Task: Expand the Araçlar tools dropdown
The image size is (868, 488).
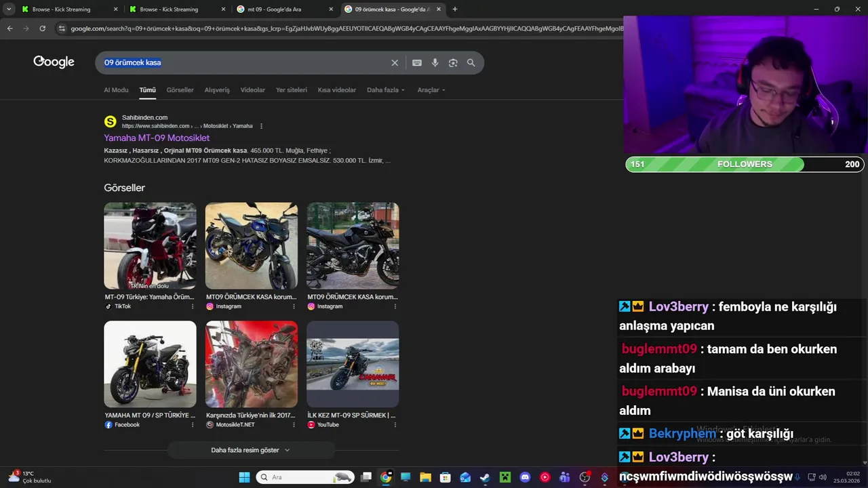Action: (x=431, y=90)
